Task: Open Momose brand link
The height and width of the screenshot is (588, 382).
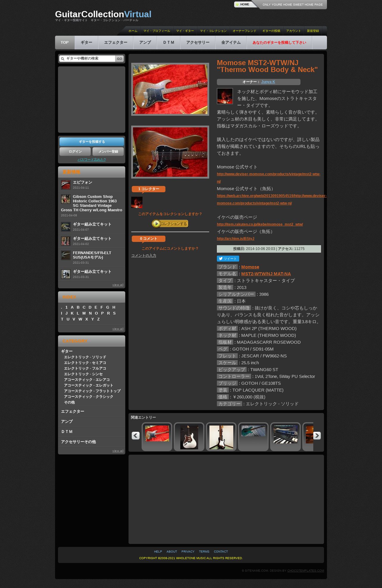Action: click(250, 267)
